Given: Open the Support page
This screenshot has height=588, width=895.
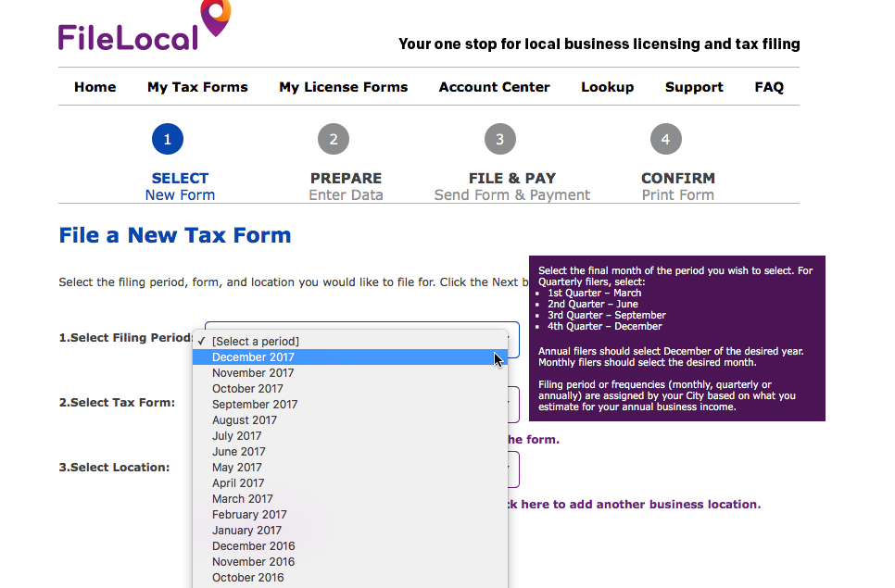Looking at the screenshot, I should click(x=694, y=87).
